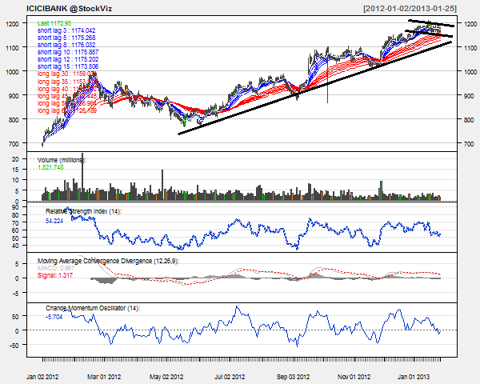Image resolution: width=480 pixels, height=384 pixels.
Task: Select the 'short lag 5 : 1175.268' entry
Action: (x=66, y=38)
